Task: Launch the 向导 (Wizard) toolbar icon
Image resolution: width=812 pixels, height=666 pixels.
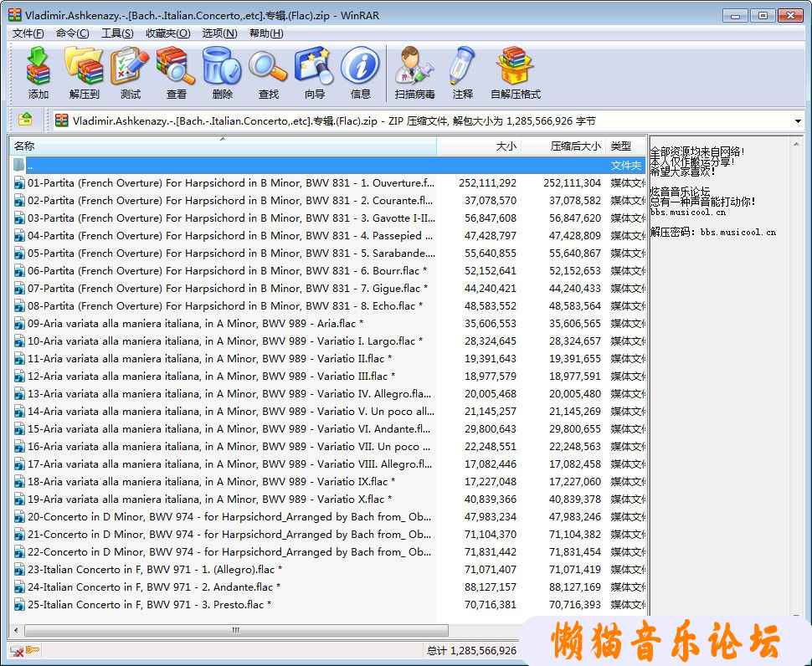Action: pyautogui.click(x=314, y=67)
